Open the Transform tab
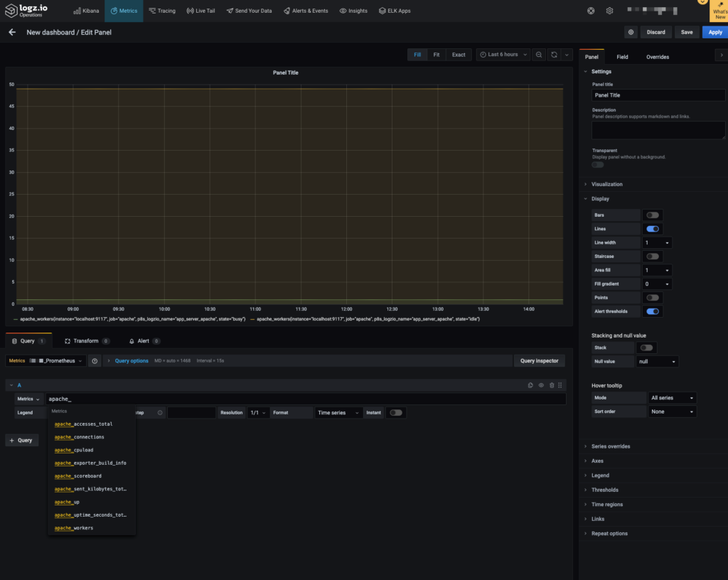728x580 pixels. point(87,341)
